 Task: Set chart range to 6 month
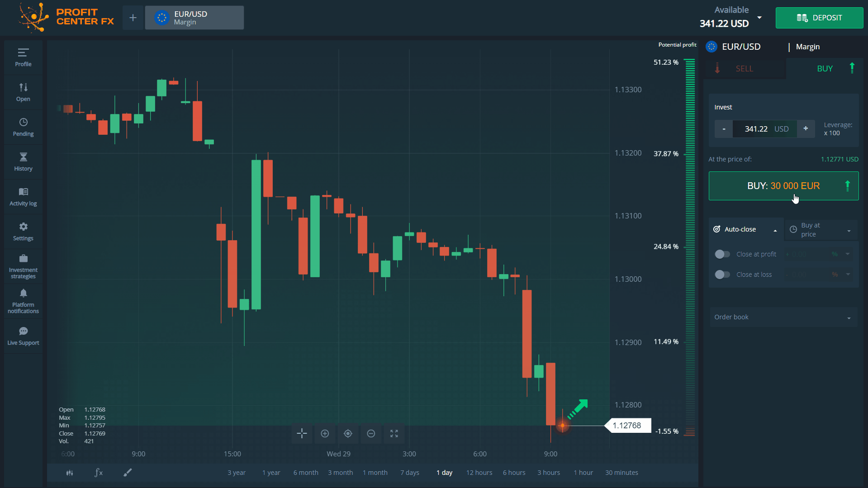point(306,473)
